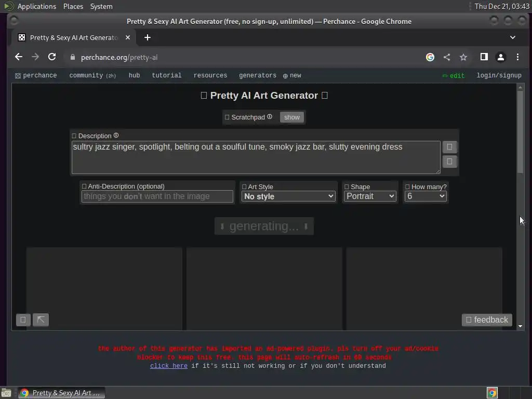Viewport: 532px width, 399px height.
Task: Open the Google icon in address bar
Action: (430, 57)
